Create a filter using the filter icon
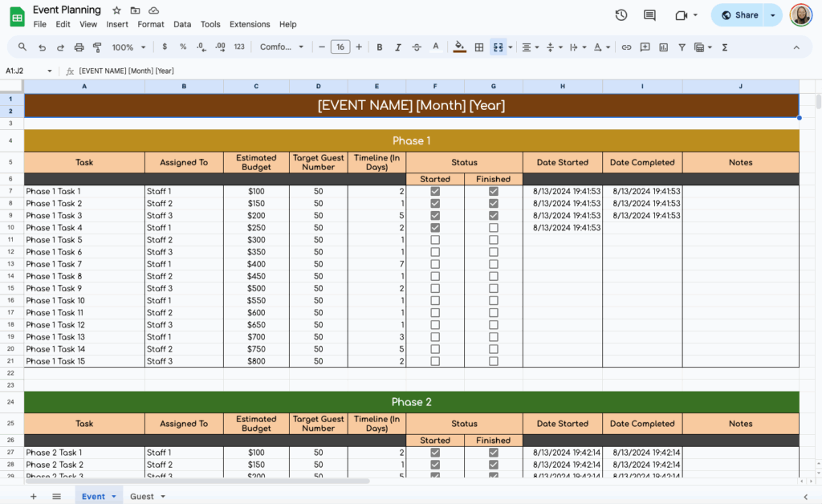Image resolution: width=822 pixels, height=504 pixels. click(x=681, y=47)
